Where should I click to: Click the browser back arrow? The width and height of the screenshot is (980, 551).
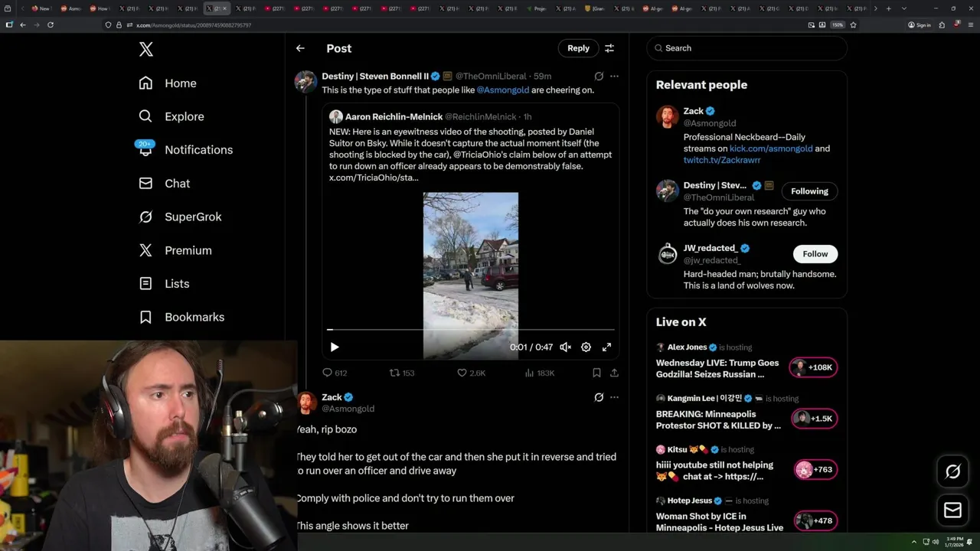click(x=23, y=24)
